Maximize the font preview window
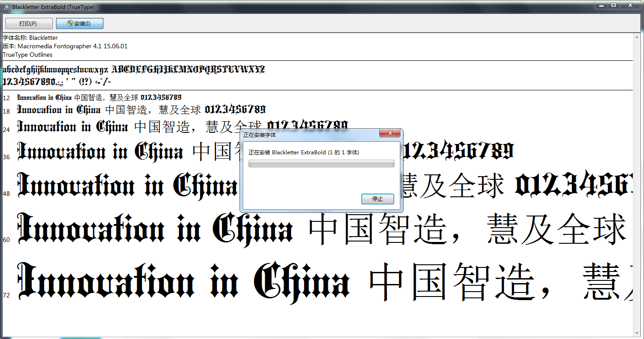 (613, 5)
